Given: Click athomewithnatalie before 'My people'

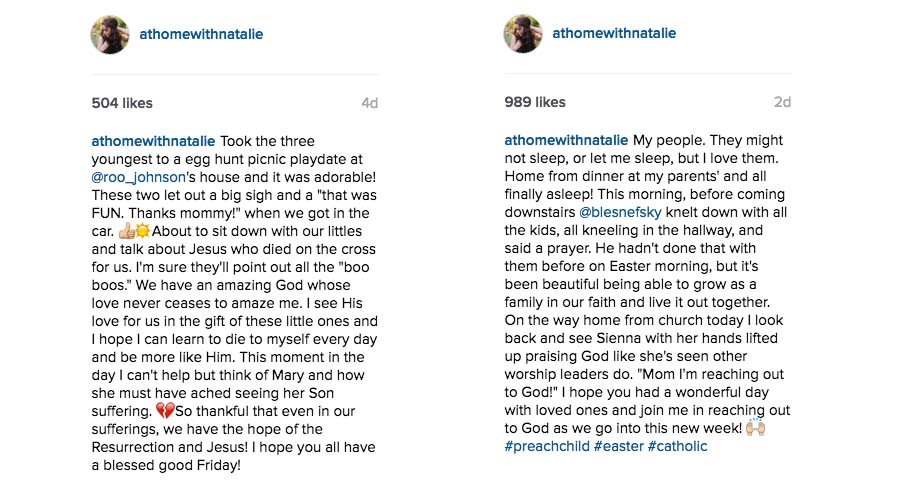Looking at the screenshot, I should click(566, 140).
